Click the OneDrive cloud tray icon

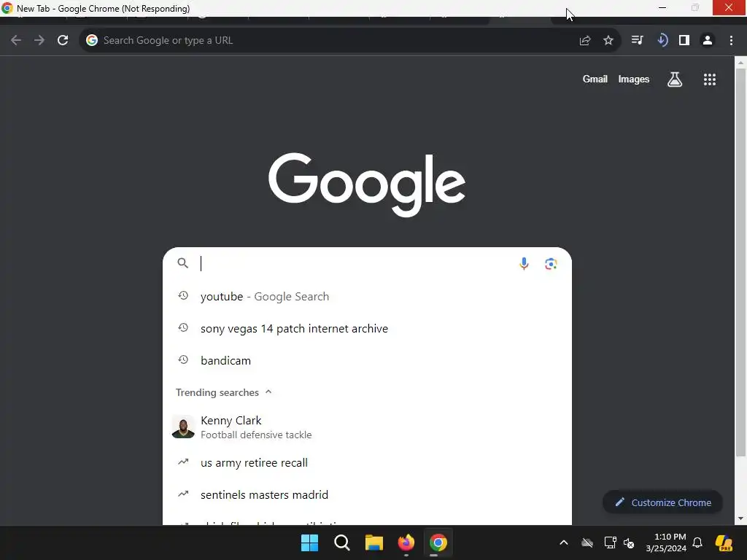[x=587, y=542]
